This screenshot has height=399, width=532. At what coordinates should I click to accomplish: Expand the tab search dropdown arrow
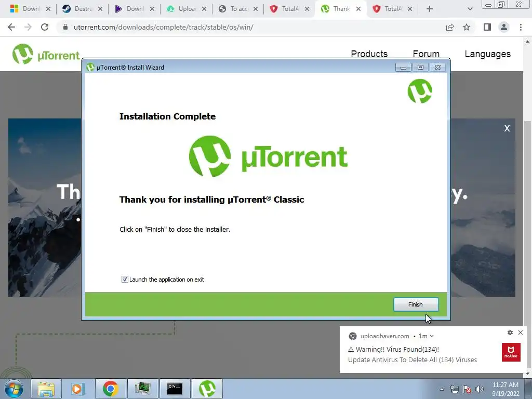[x=470, y=9]
